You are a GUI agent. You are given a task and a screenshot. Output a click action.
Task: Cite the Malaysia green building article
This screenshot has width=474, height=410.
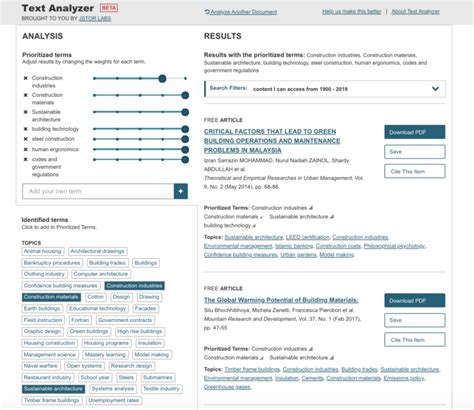(415, 171)
